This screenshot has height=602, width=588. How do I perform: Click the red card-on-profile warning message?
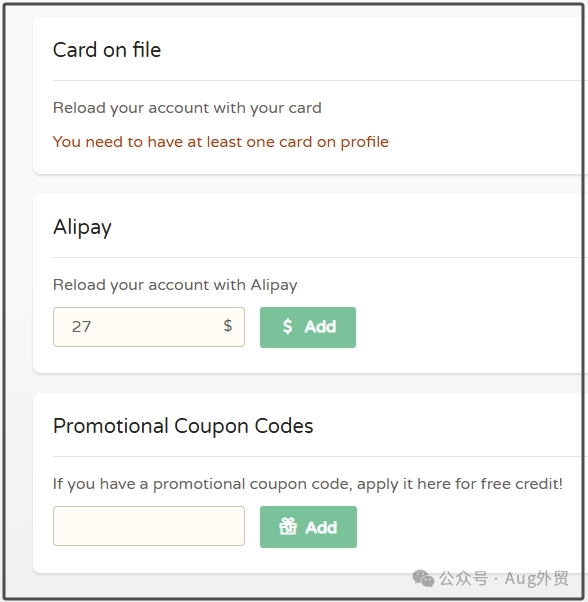(221, 142)
